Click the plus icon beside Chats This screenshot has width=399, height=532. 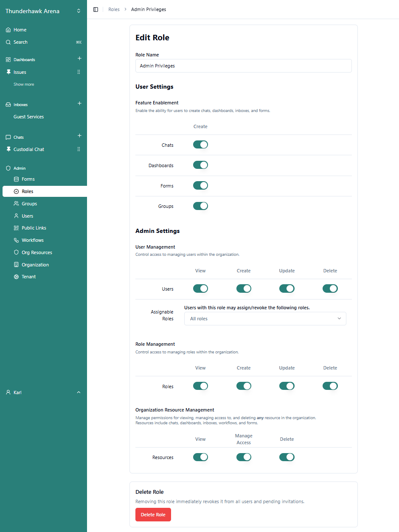[79, 136]
